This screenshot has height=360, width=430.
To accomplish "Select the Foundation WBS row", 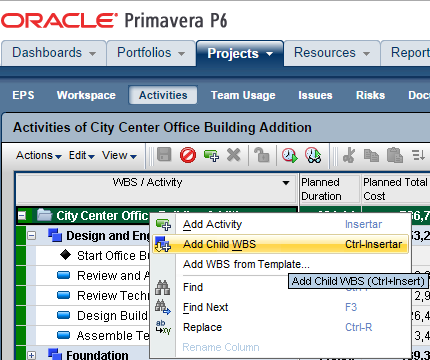I will point(88,354).
